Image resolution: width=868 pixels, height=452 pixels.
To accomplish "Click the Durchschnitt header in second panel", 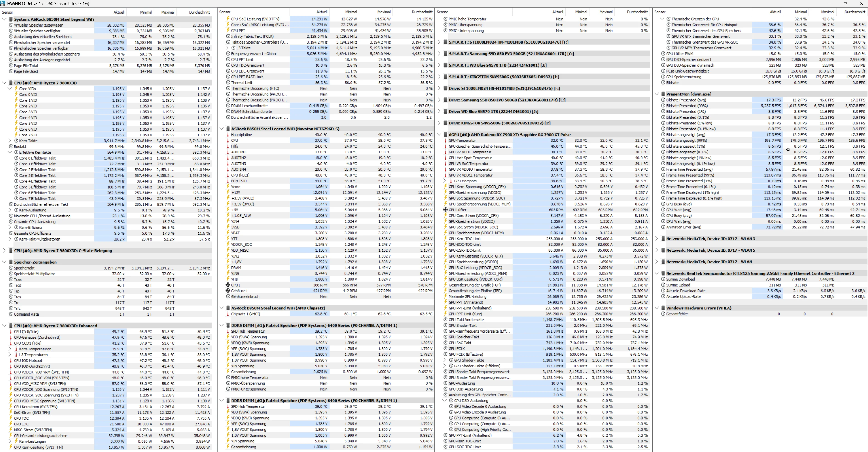I will click(x=422, y=12).
